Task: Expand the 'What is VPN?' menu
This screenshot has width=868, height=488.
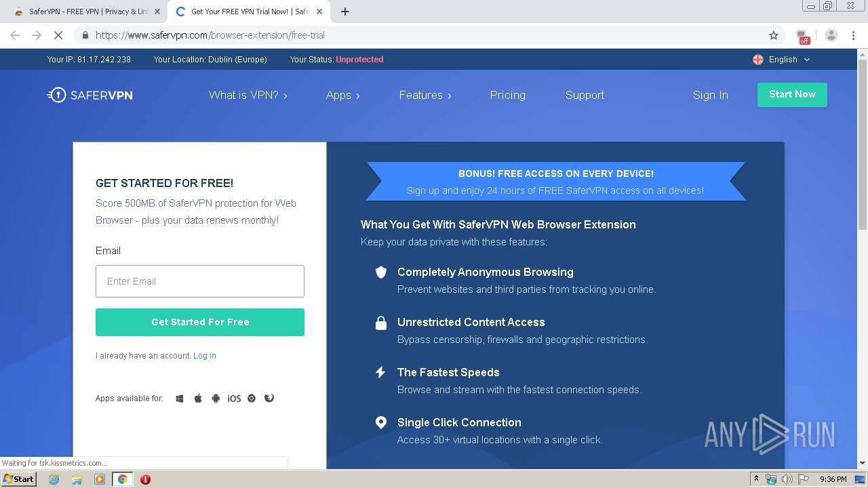Action: (248, 96)
